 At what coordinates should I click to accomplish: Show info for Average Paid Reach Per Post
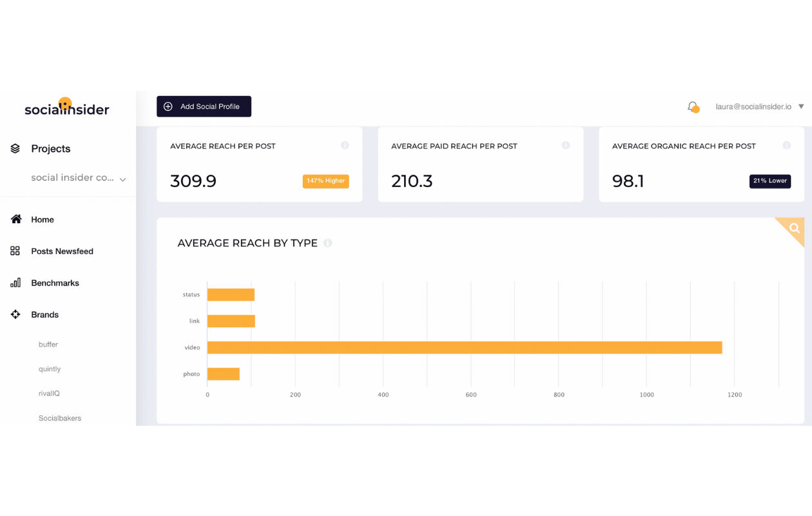[x=566, y=145]
